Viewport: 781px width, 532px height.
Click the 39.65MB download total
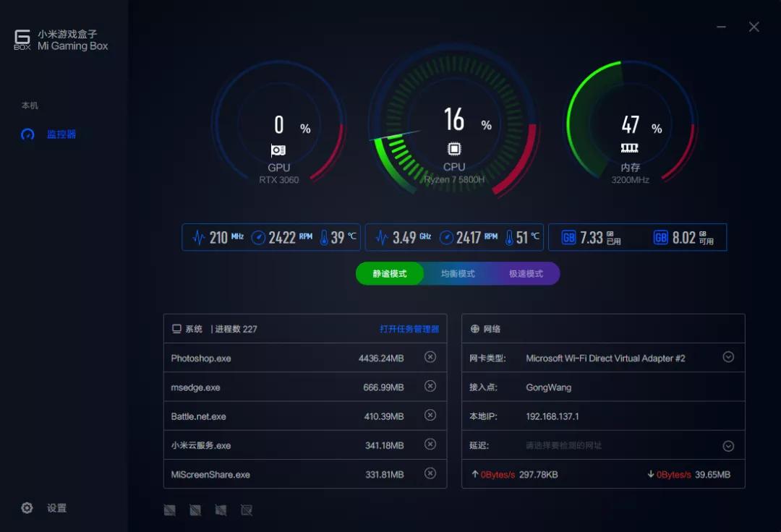(x=712, y=475)
